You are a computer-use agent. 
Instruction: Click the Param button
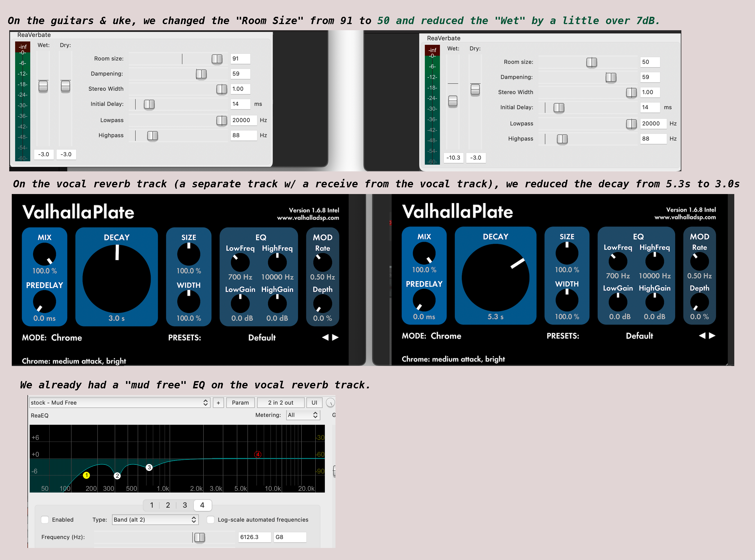(x=240, y=403)
